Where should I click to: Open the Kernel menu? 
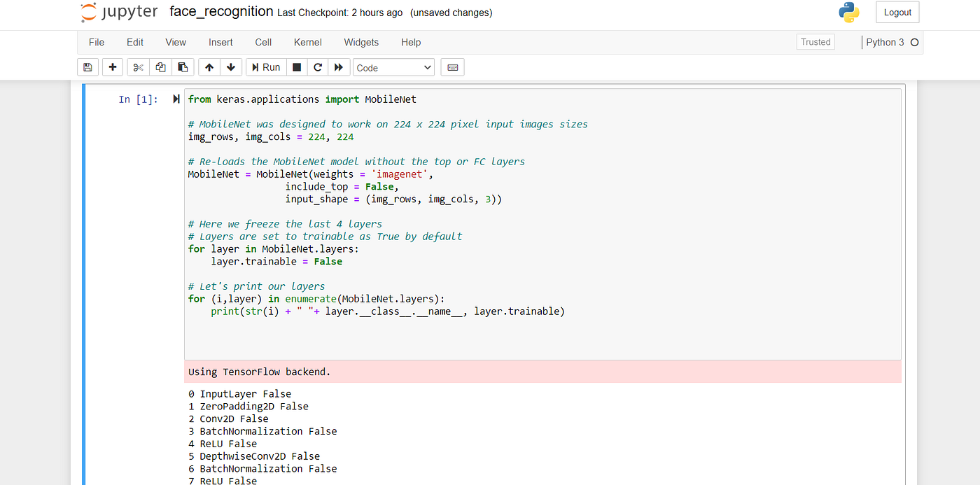coord(308,42)
